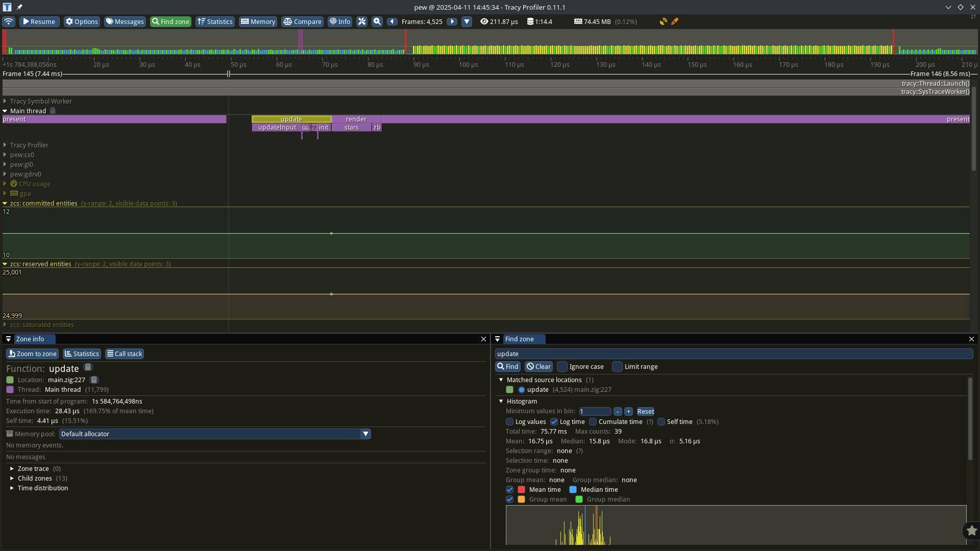Collapse the Main thread row
The image size is (980, 551).
point(5,111)
